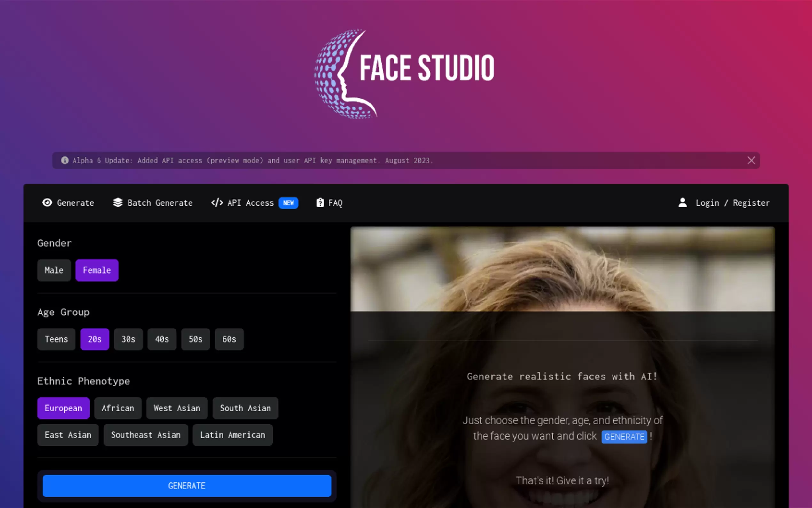Click the FAQ clipboard question icon
This screenshot has height=508, width=812.
(320, 202)
